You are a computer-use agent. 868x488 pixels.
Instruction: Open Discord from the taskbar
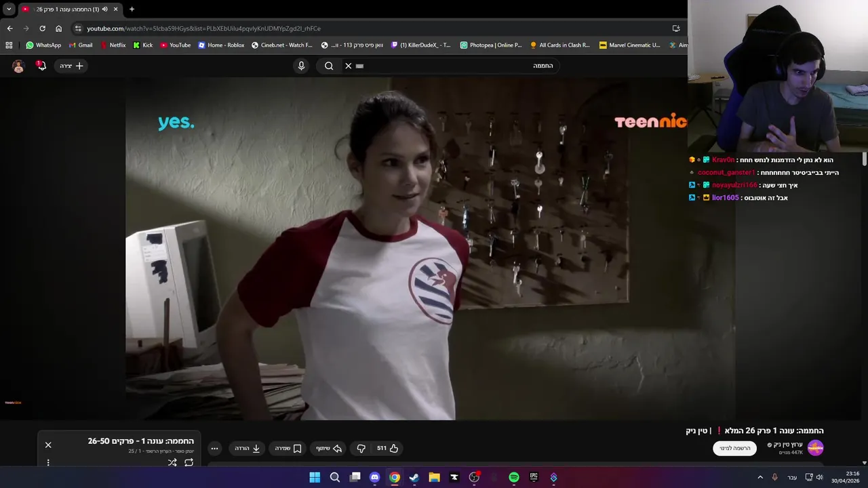[374, 477]
